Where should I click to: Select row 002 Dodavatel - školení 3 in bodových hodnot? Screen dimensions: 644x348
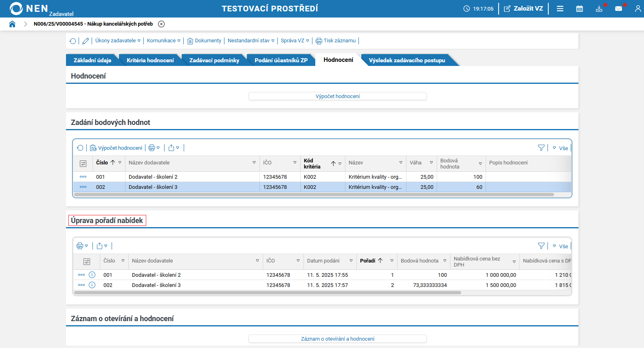pos(153,187)
